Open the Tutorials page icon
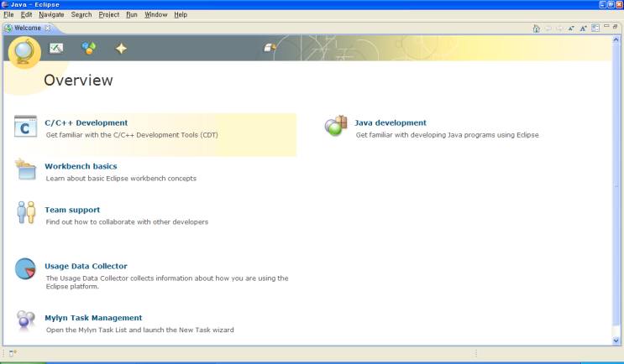The height and width of the screenshot is (364, 624). point(56,49)
